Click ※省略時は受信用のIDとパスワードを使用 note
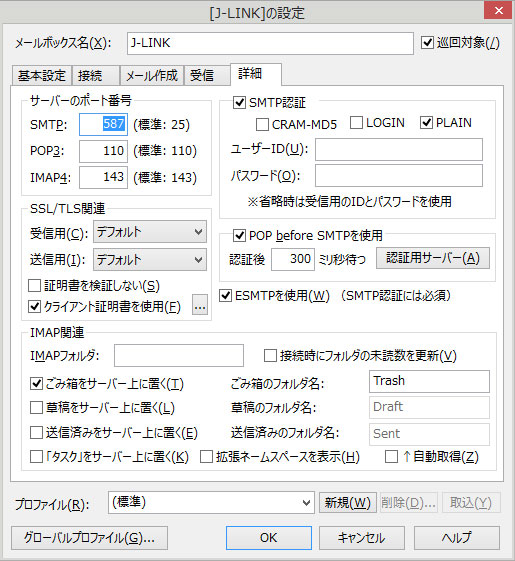The height and width of the screenshot is (561, 515). click(350, 201)
